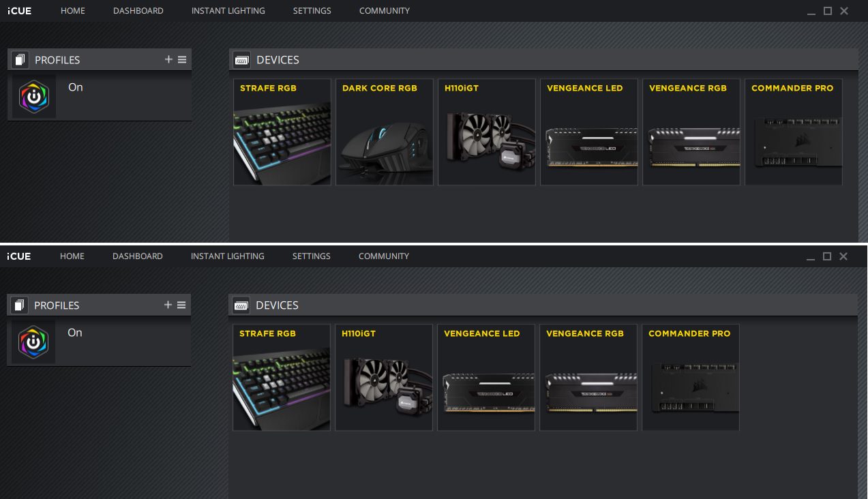Open Commander Pro device in top window

coord(794,132)
